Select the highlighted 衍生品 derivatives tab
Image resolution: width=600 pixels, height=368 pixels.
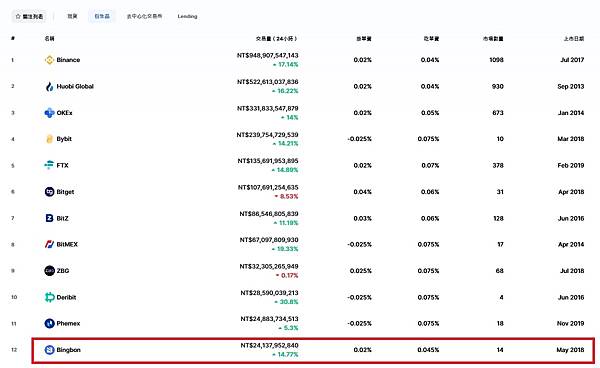(102, 16)
